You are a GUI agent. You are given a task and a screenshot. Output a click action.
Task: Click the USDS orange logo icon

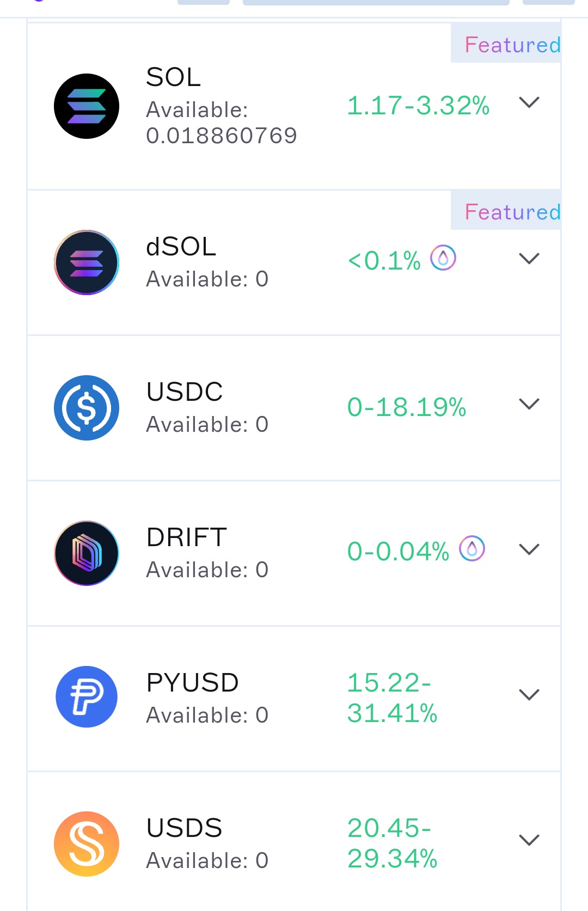pyautogui.click(x=87, y=844)
